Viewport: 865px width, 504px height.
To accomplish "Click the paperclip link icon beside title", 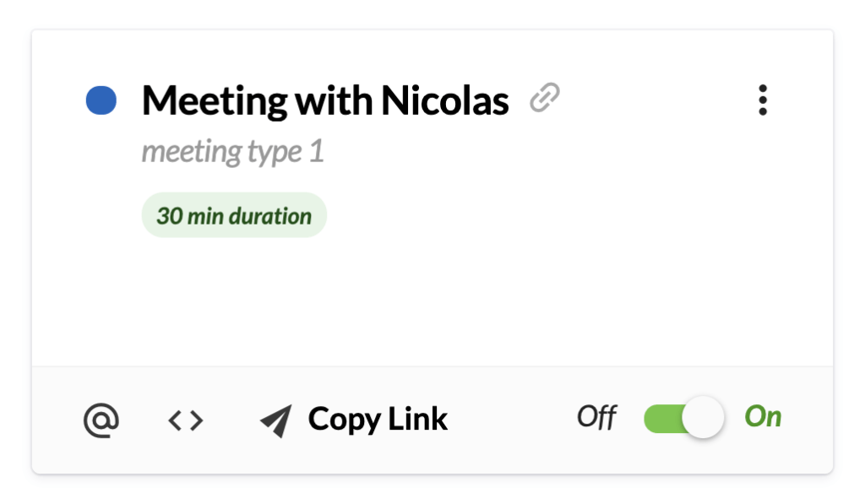I will point(545,98).
